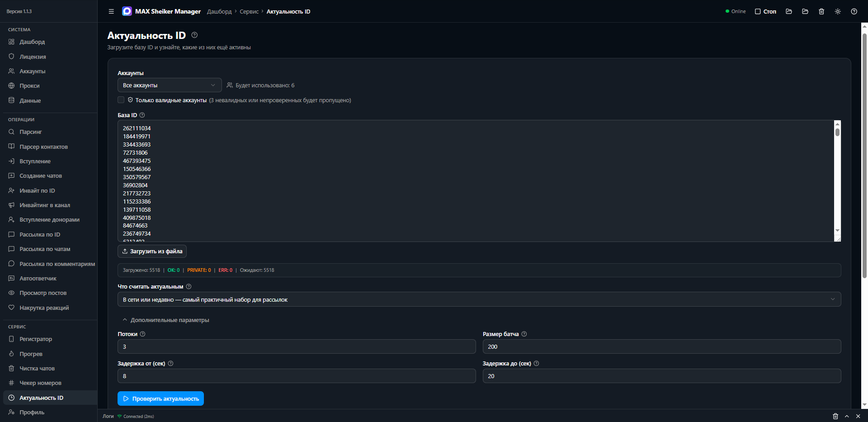Toggle the theme sun icon in header
The image size is (868, 422).
point(838,11)
